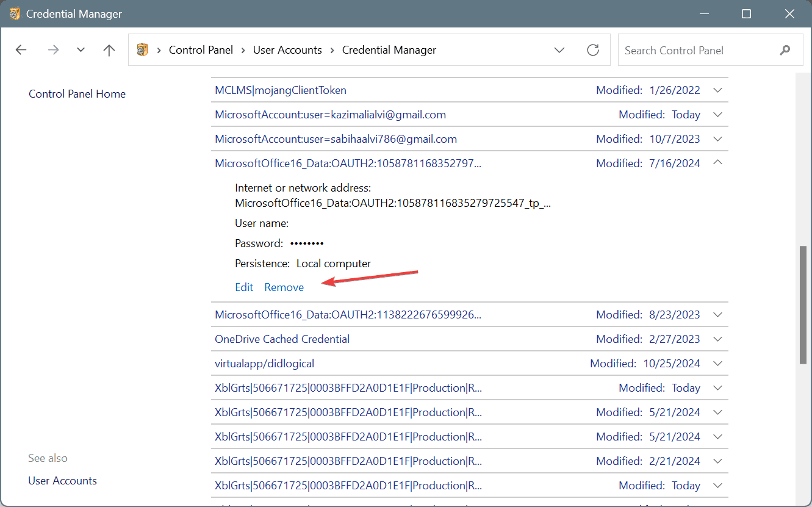This screenshot has width=812, height=507.
Task: Refresh the Credential Manager page
Action: (592, 50)
